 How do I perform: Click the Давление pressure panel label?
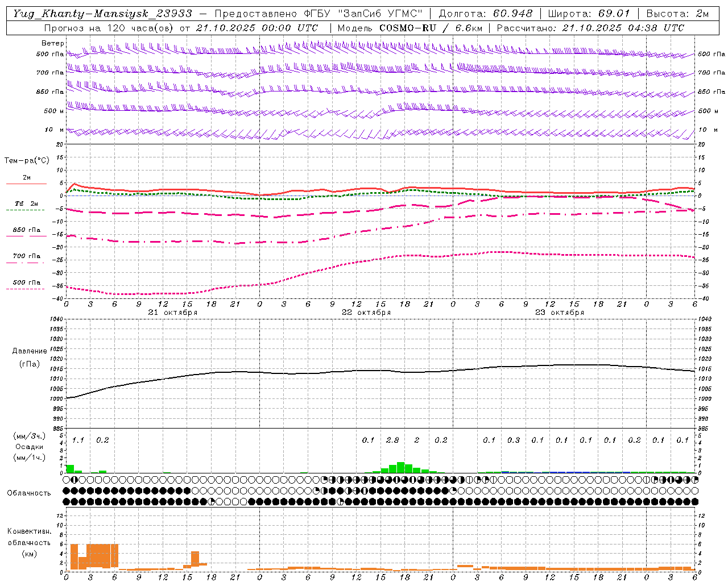(x=30, y=351)
